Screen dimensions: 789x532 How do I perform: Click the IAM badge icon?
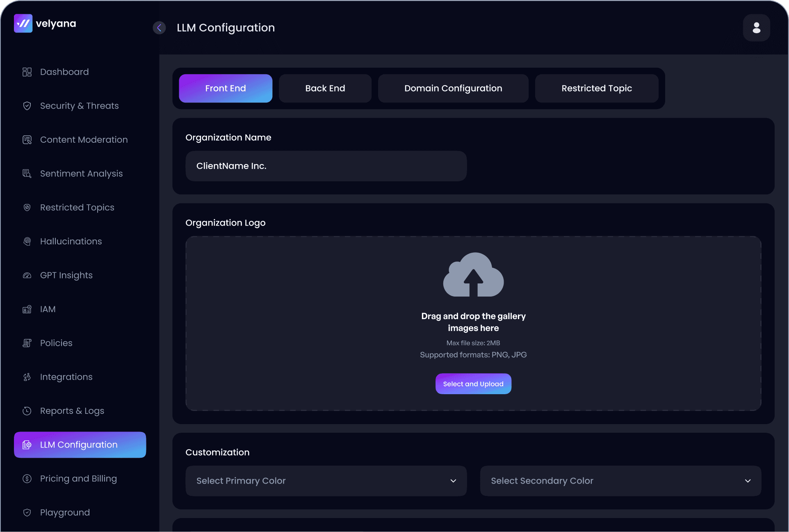(x=27, y=309)
